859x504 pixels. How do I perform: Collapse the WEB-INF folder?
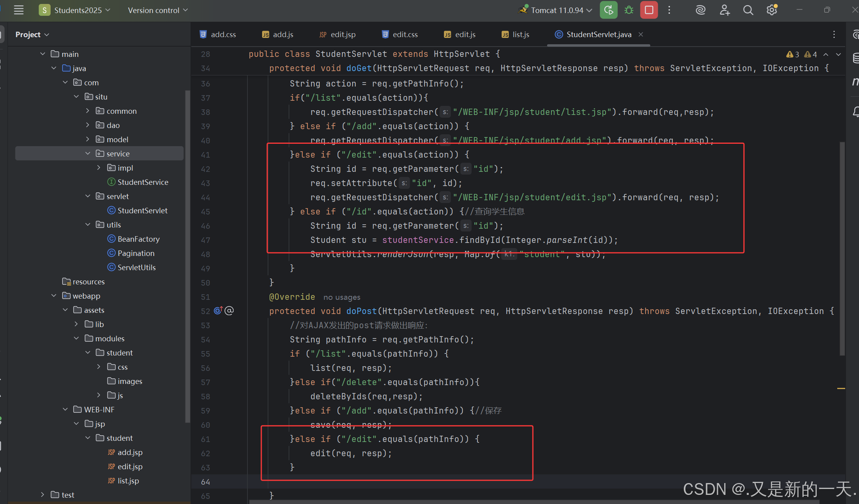(65, 410)
